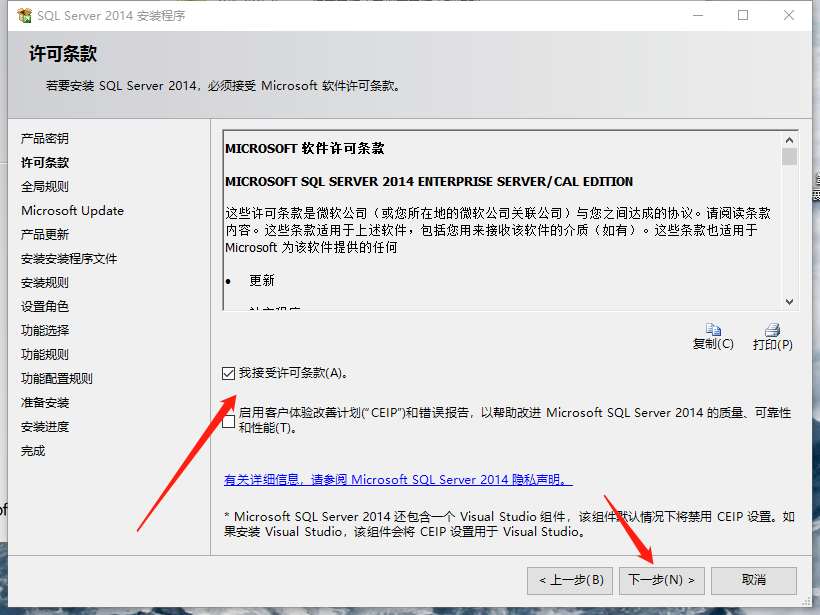Click the Copy (复制) icon
The height and width of the screenshot is (615, 820).
(713, 329)
